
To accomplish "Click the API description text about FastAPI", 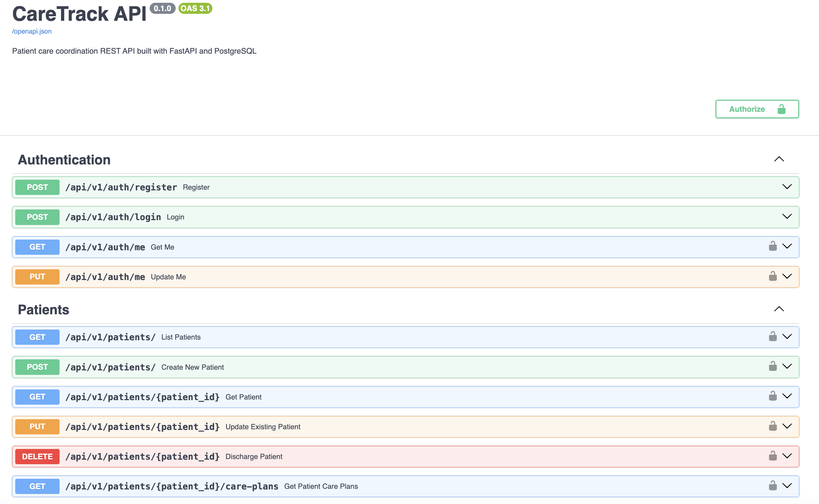I will (x=134, y=51).
